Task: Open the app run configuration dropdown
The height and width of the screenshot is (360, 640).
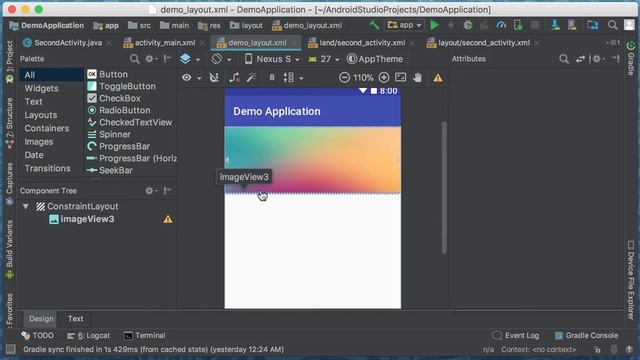Action: tap(404, 25)
